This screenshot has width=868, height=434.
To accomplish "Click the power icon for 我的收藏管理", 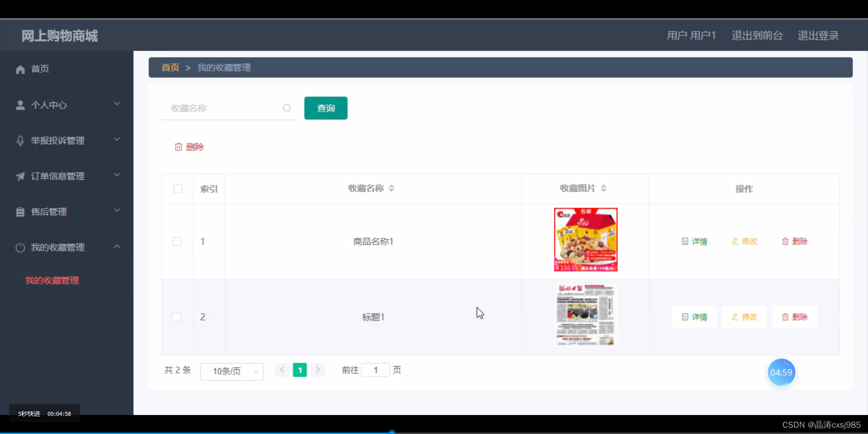I will 20,247.
